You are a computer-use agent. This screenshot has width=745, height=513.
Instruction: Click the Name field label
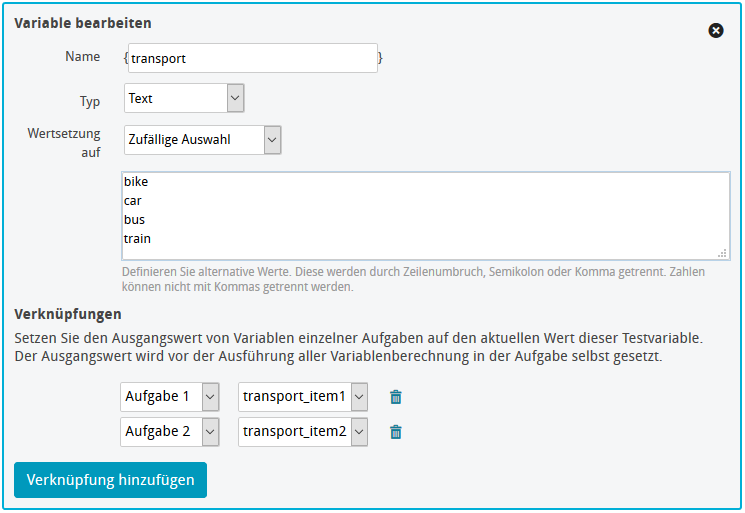click(x=83, y=57)
